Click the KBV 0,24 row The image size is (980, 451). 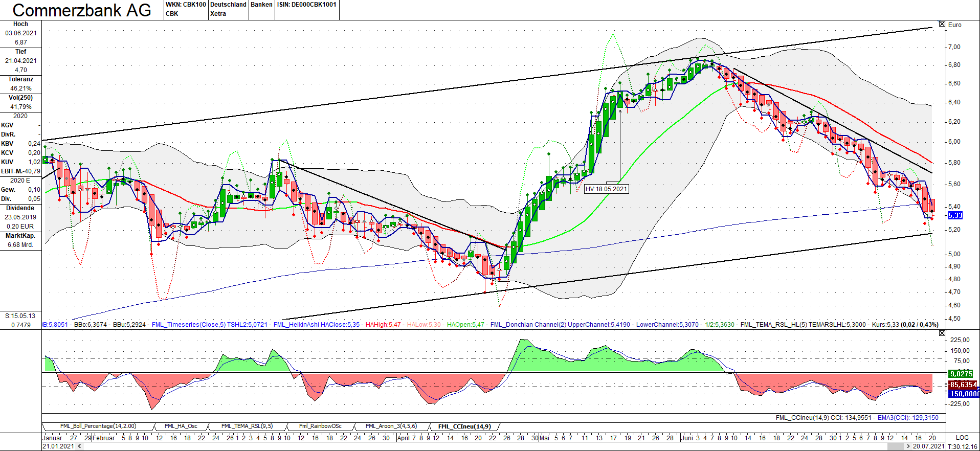21,144
